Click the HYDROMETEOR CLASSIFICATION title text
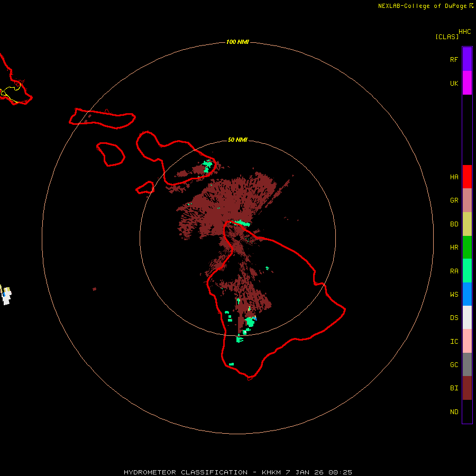The height and width of the screenshot is (476, 476). [186, 472]
